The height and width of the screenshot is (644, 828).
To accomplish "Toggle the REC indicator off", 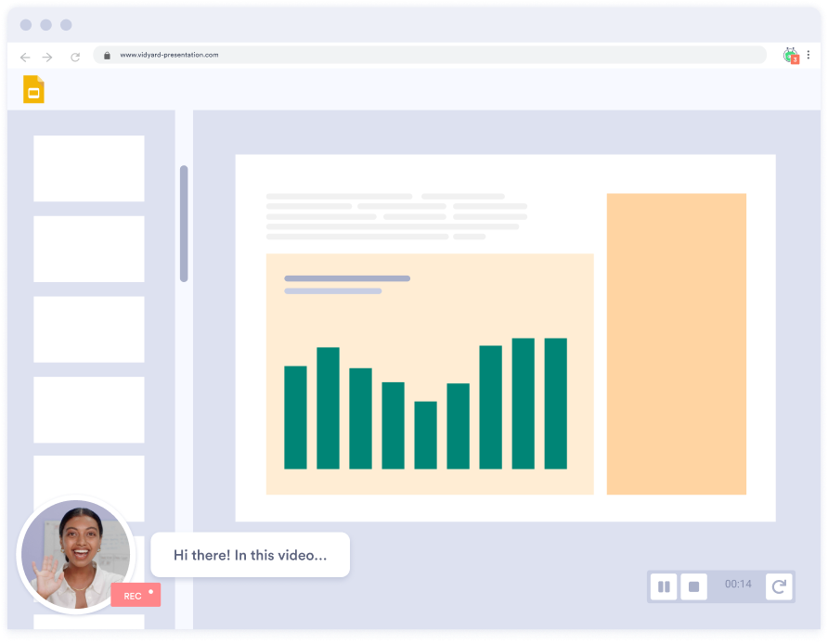I will pos(136,595).
